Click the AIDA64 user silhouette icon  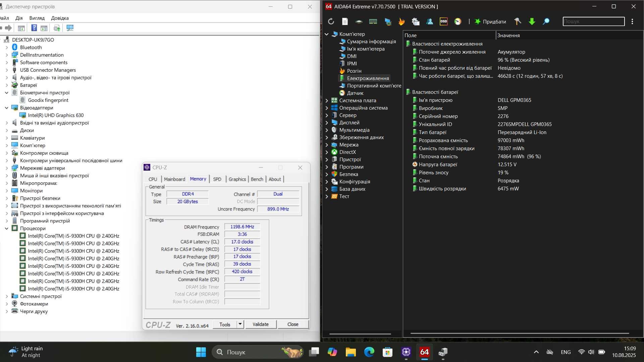point(430,21)
